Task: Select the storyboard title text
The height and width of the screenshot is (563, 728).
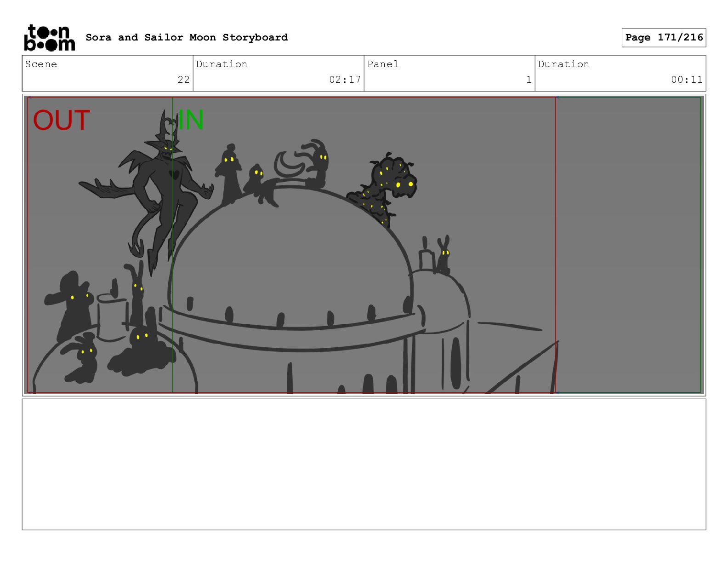Action: pos(187,37)
